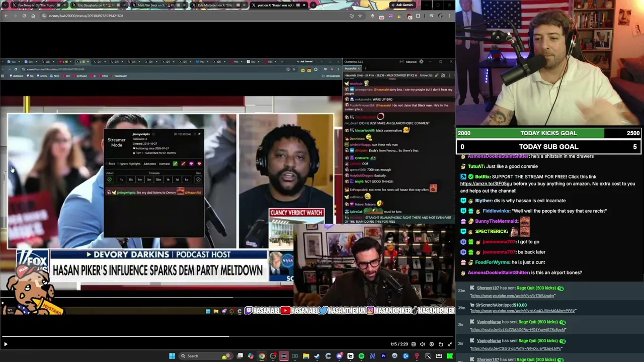Click the BunnyTheMermaid chat username
644x362 pixels.
click(497, 221)
